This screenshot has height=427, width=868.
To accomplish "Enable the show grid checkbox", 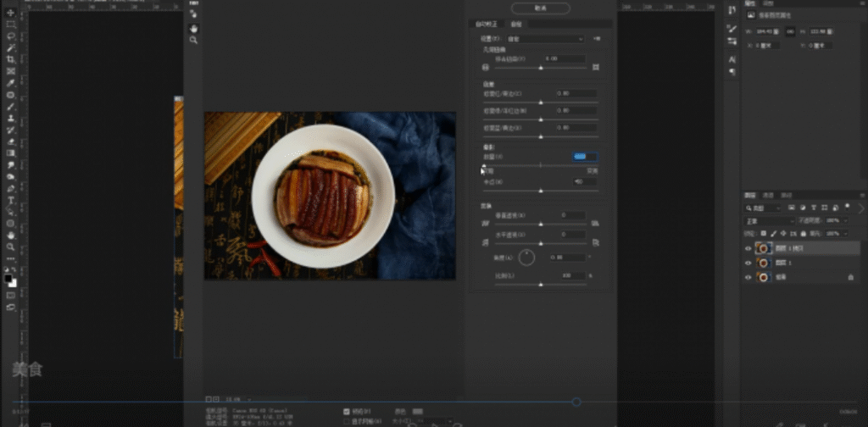I will pos(347,421).
